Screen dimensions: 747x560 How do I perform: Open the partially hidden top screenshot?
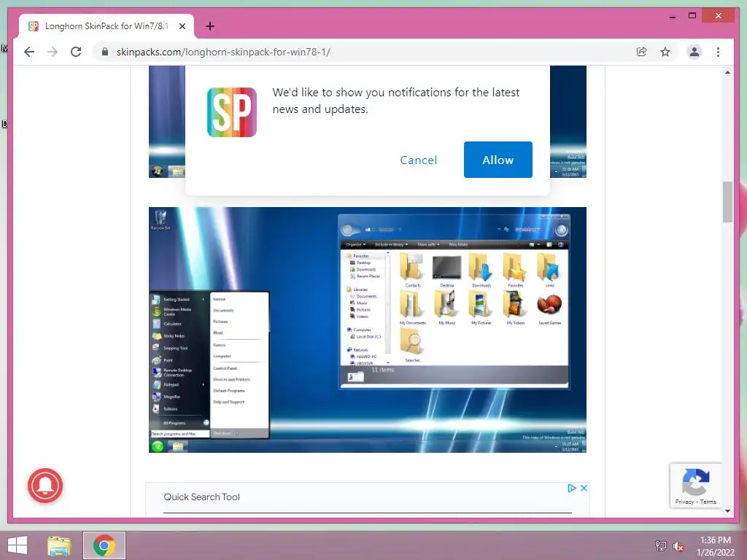[x=167, y=122]
